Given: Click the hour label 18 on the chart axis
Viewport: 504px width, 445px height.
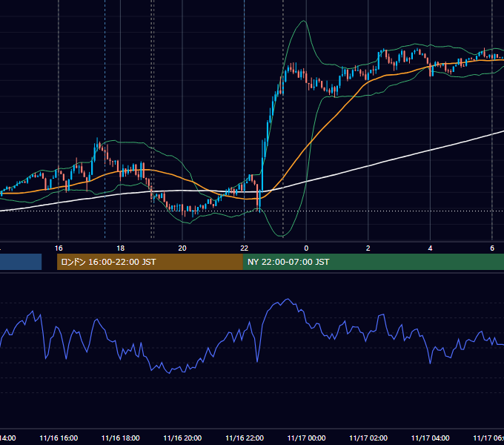Looking at the screenshot, I should 120,248.
